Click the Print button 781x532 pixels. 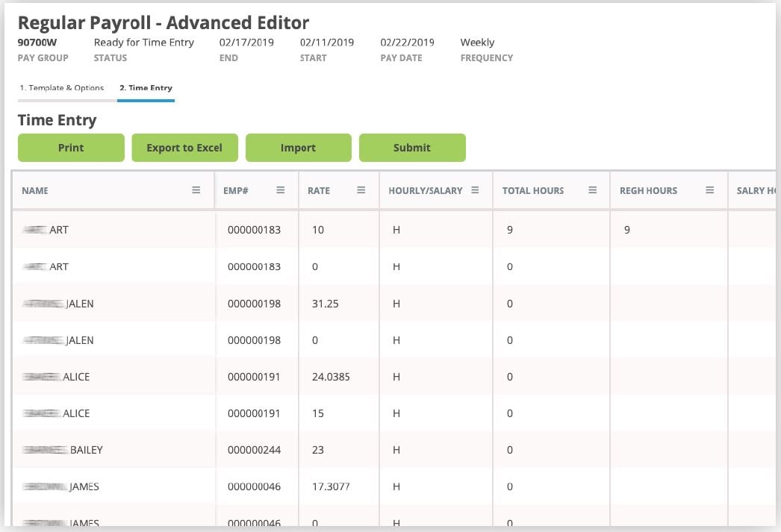(x=71, y=148)
